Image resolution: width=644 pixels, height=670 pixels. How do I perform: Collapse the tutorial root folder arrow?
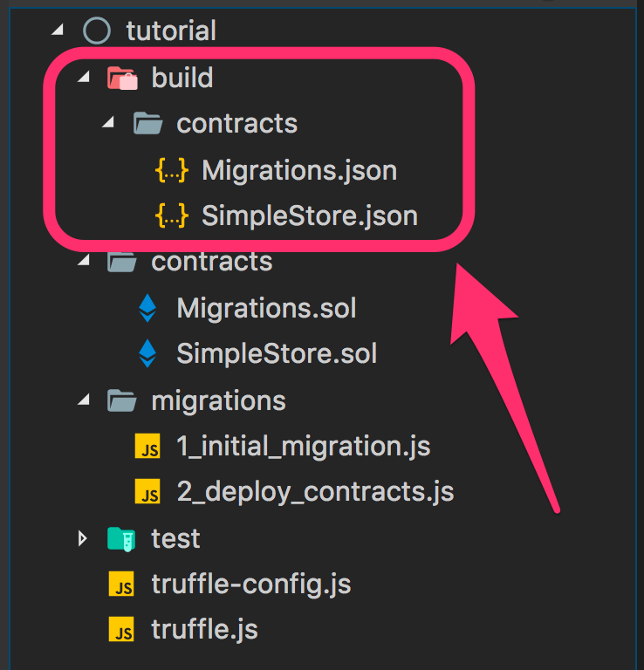click(58, 30)
